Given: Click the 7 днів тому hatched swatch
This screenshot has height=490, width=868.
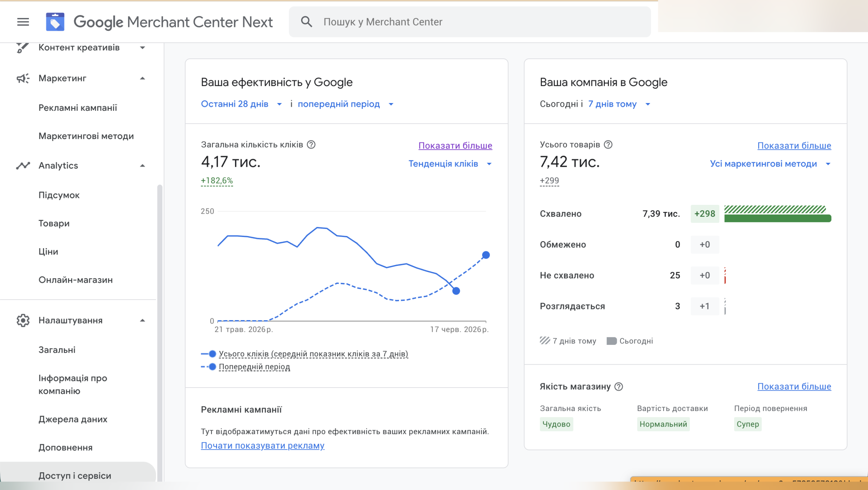Looking at the screenshot, I should tap(545, 341).
